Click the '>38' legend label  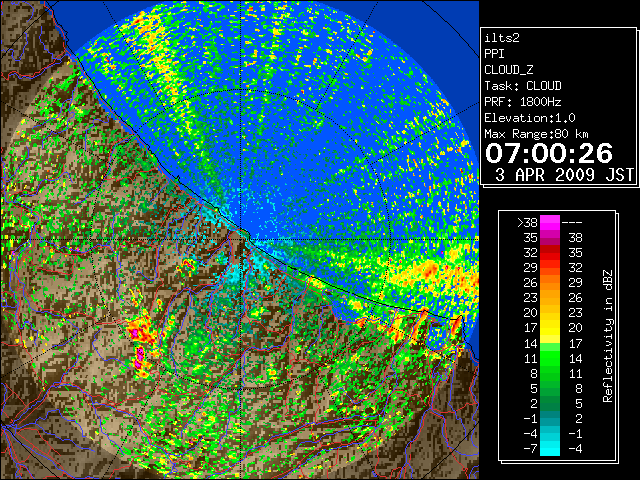coord(527,222)
